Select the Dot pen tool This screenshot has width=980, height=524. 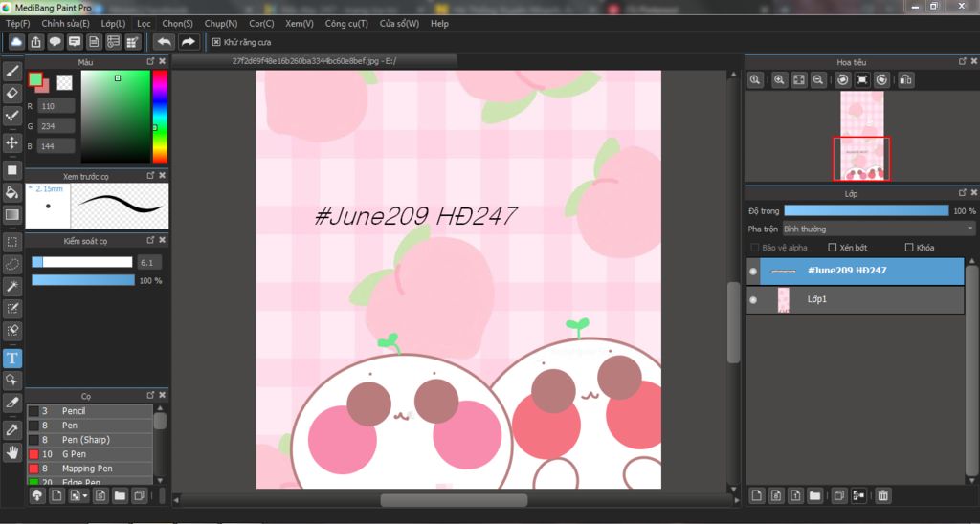pos(11,116)
